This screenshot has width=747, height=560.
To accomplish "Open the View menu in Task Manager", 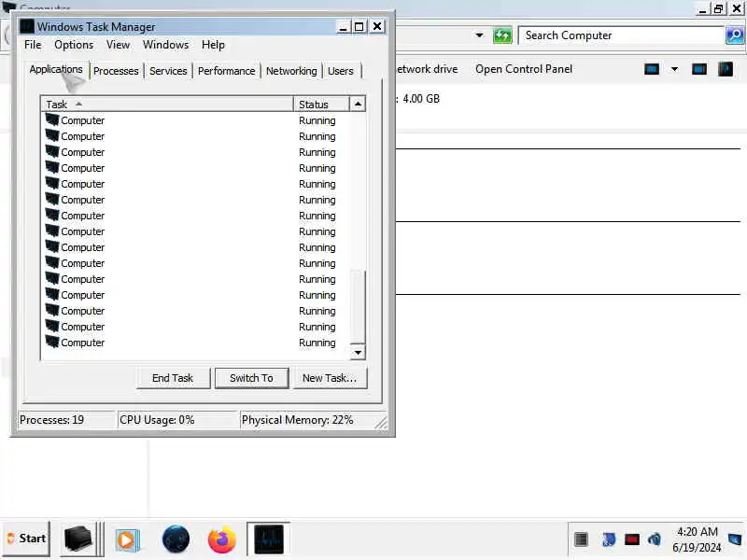I will point(119,45).
